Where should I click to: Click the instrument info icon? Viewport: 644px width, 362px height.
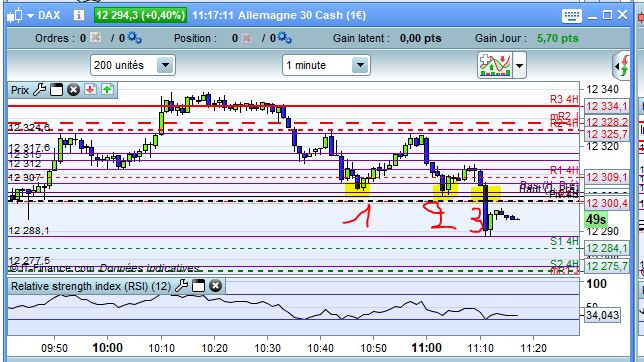(x=78, y=15)
